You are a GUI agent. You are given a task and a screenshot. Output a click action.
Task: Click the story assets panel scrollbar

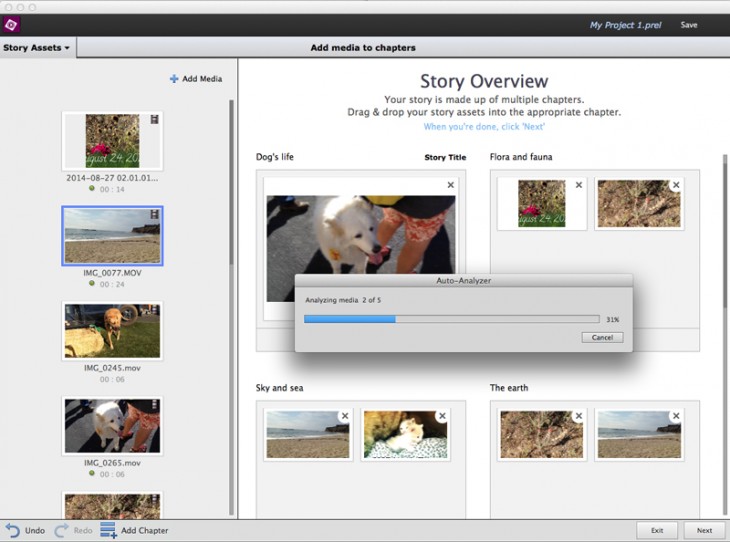[x=232, y=180]
